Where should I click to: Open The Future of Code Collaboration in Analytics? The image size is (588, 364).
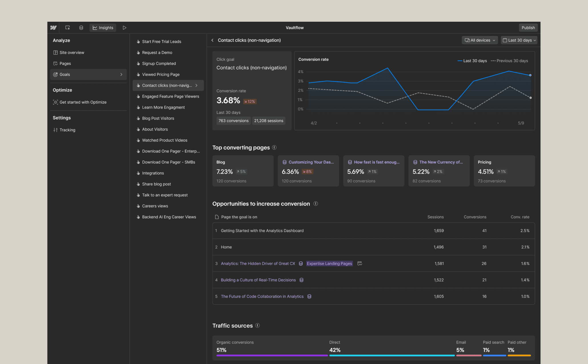262,297
